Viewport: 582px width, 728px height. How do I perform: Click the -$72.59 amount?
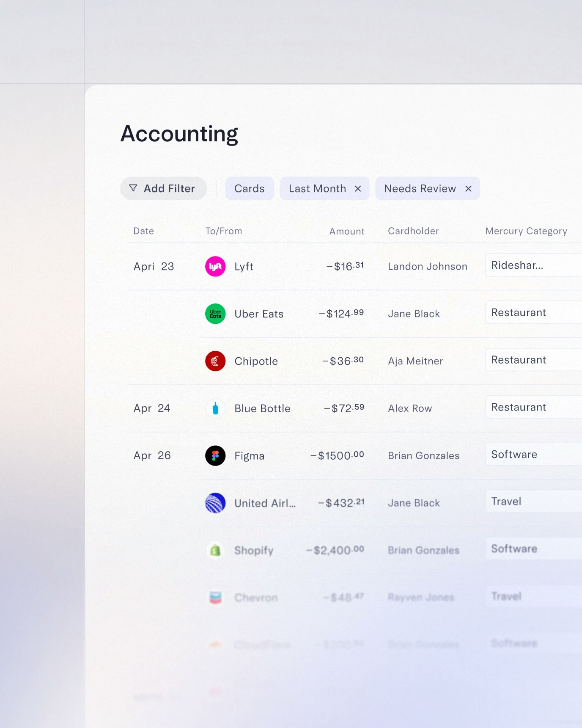coord(344,408)
